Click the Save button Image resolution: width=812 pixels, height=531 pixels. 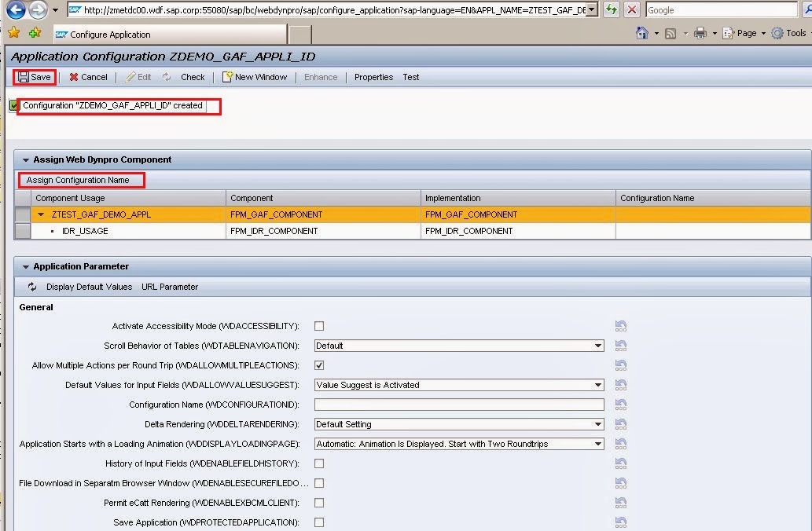click(34, 77)
